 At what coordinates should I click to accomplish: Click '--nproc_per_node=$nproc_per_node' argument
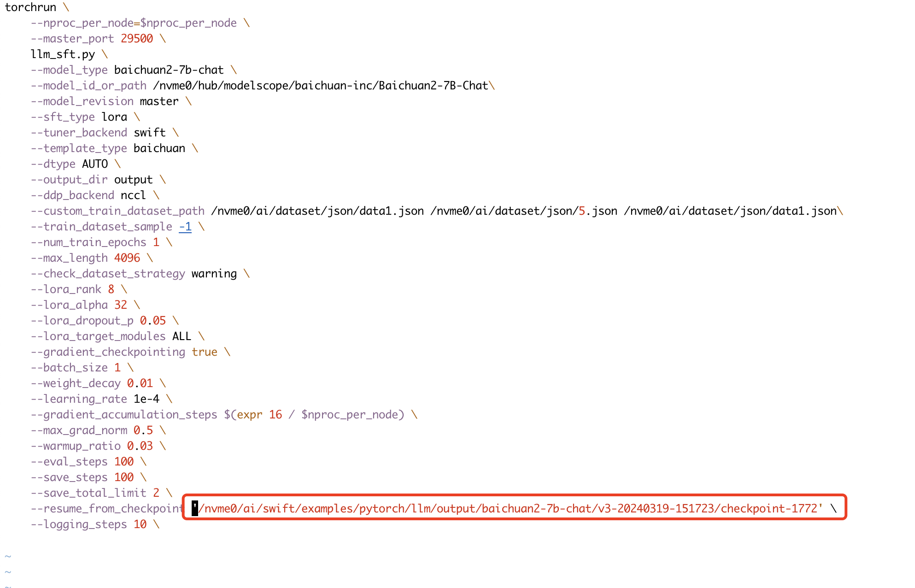134,23
